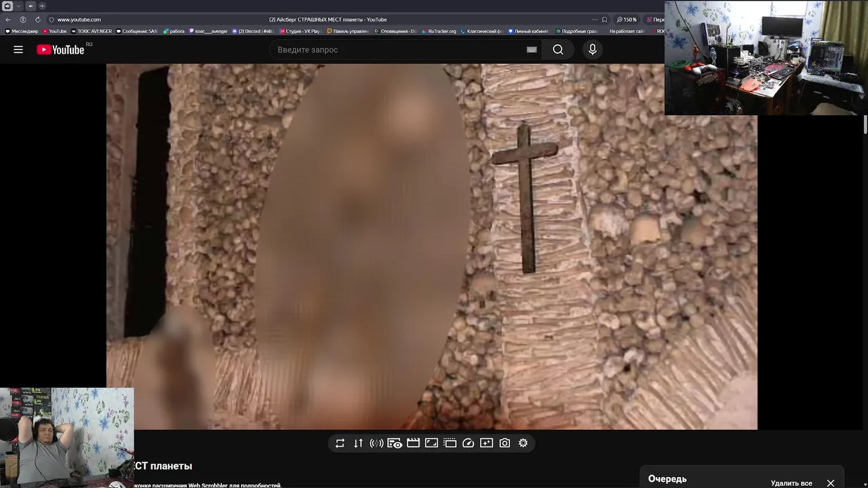
Task: Click the search magnifier button
Action: [558, 49]
